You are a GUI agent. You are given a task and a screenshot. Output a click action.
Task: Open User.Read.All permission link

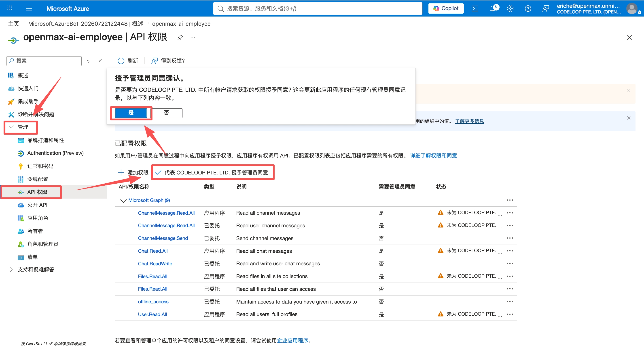[153, 314]
